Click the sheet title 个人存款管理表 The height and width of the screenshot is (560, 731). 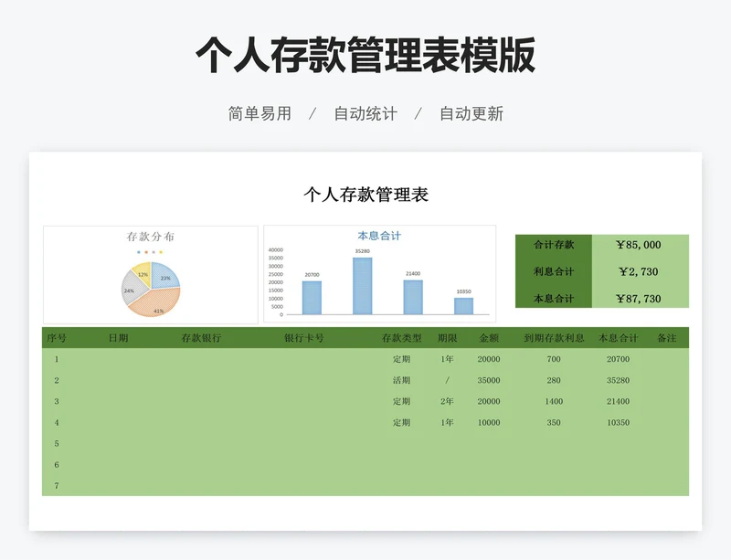(366, 195)
